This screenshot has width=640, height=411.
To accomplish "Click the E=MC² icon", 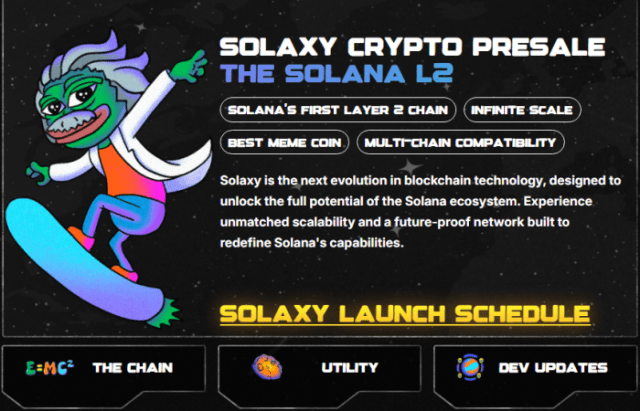I will point(47,368).
